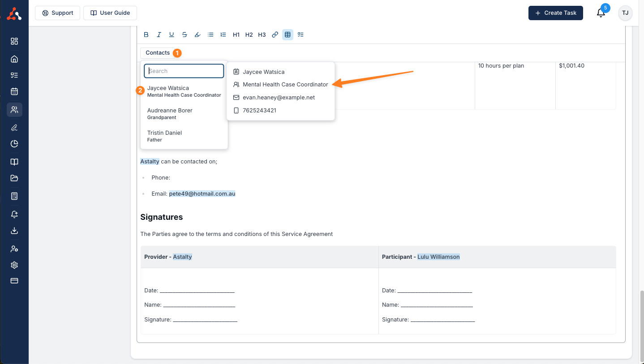Select the highlighter tool in the editor toolbar
644x364 pixels.
[197, 34]
